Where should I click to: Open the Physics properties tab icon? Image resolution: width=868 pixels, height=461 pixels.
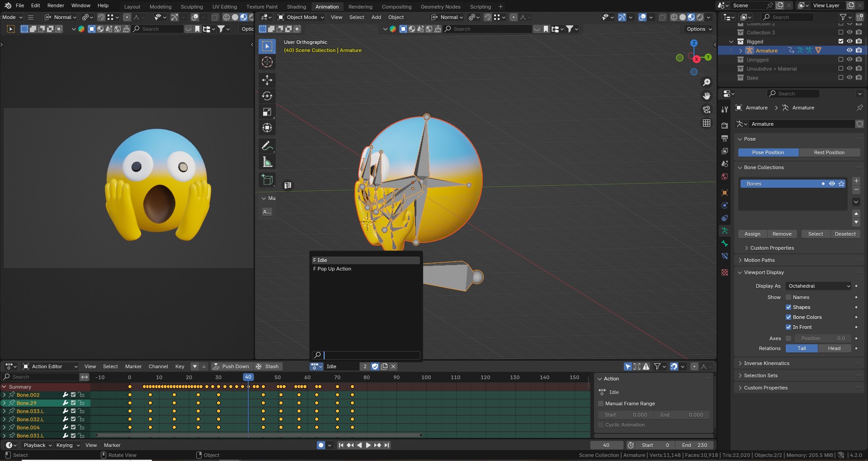click(x=725, y=205)
